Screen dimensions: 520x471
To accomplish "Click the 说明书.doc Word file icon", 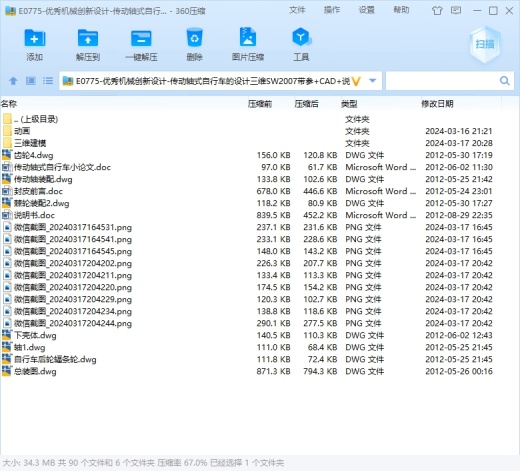I will 7,215.
